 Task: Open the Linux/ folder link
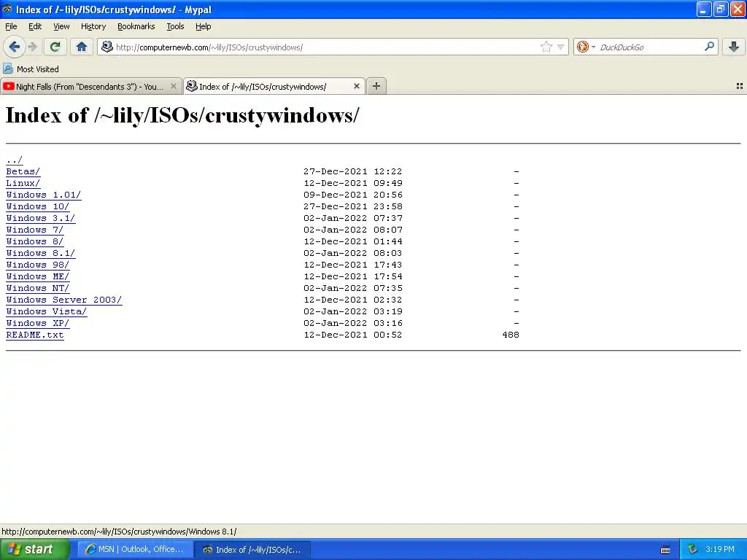[23, 183]
